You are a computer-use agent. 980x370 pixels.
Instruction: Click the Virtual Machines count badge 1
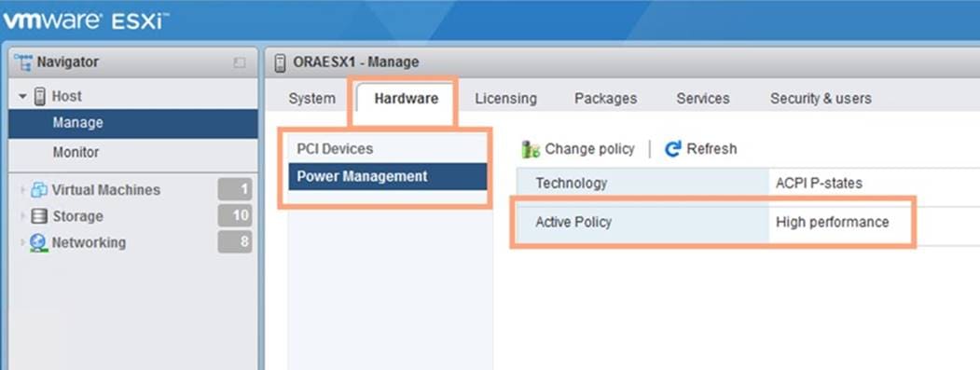point(235,189)
